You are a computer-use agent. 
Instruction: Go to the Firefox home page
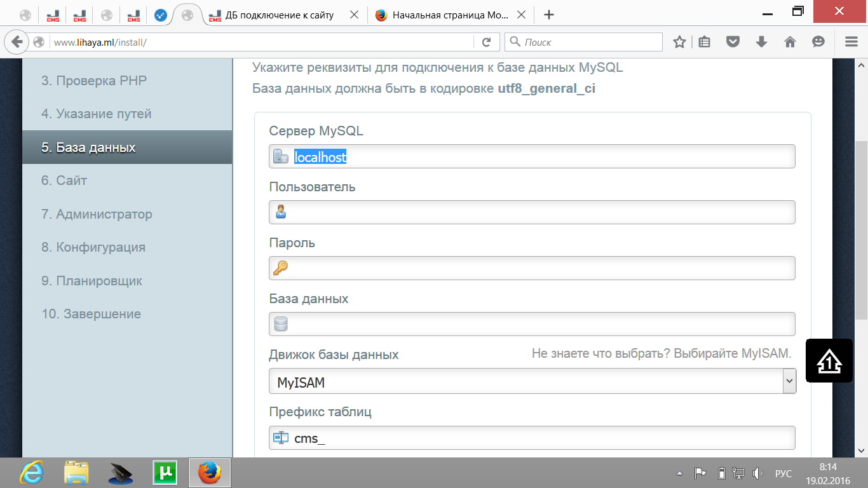[790, 42]
